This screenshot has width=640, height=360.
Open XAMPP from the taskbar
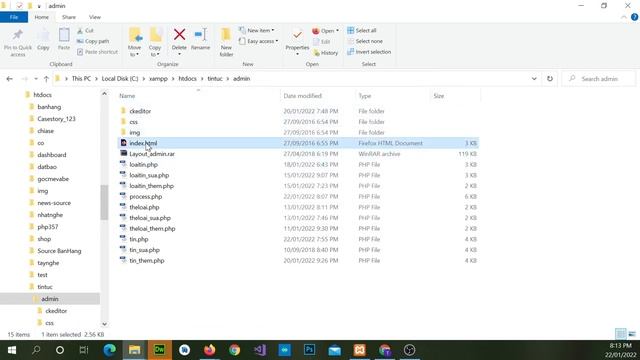point(360,350)
